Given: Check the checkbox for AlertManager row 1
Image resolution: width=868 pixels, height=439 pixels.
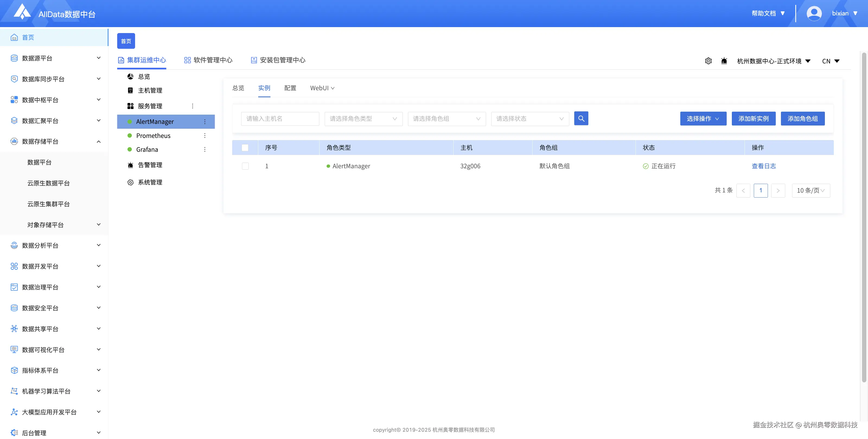Looking at the screenshot, I should click(245, 166).
